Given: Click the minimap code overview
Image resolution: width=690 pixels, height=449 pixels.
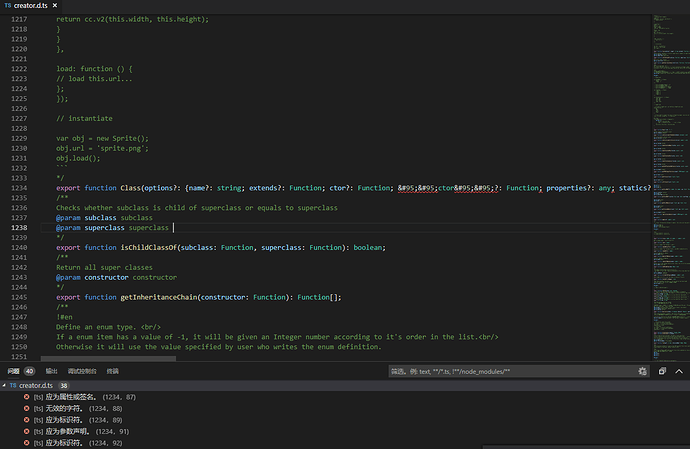Looking at the screenshot, I should 671,187.
